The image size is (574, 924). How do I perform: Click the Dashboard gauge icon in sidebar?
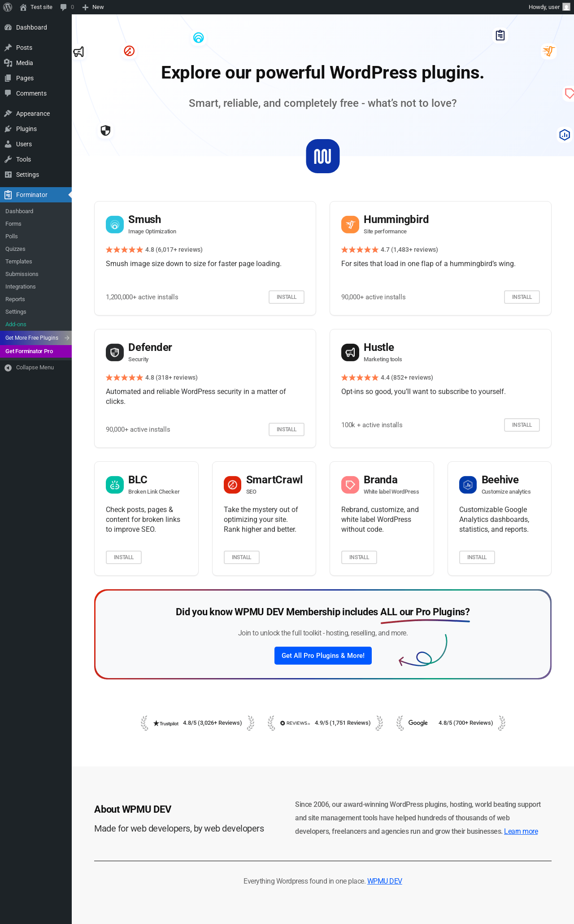click(8, 27)
